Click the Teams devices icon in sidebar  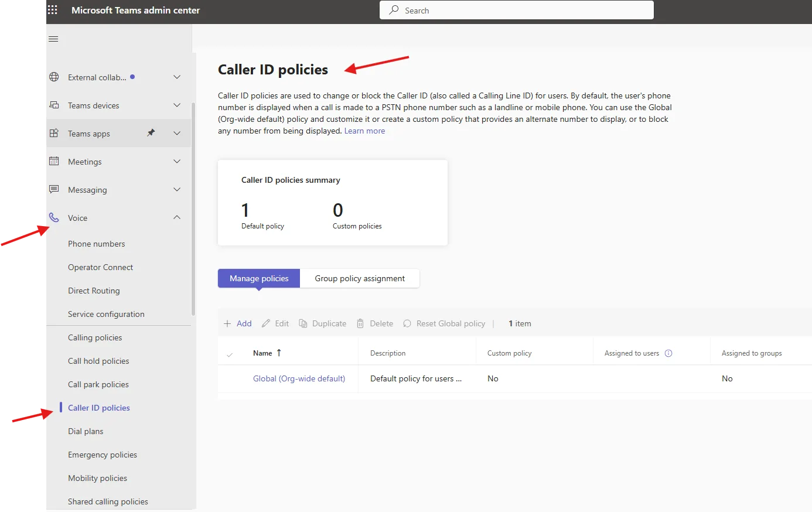53,105
